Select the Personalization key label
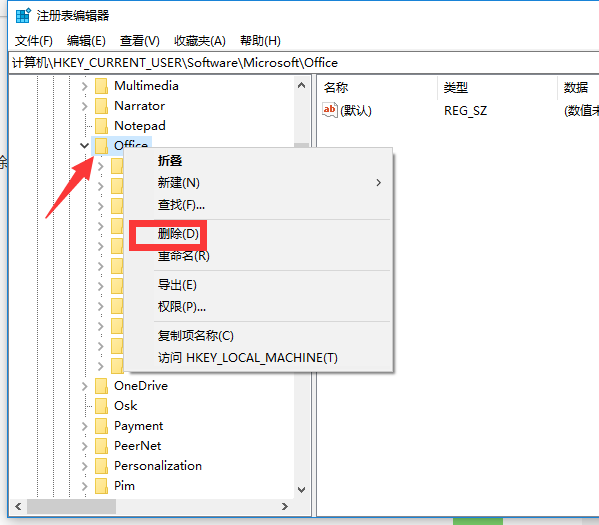The height and width of the screenshot is (525, 599). click(x=158, y=466)
